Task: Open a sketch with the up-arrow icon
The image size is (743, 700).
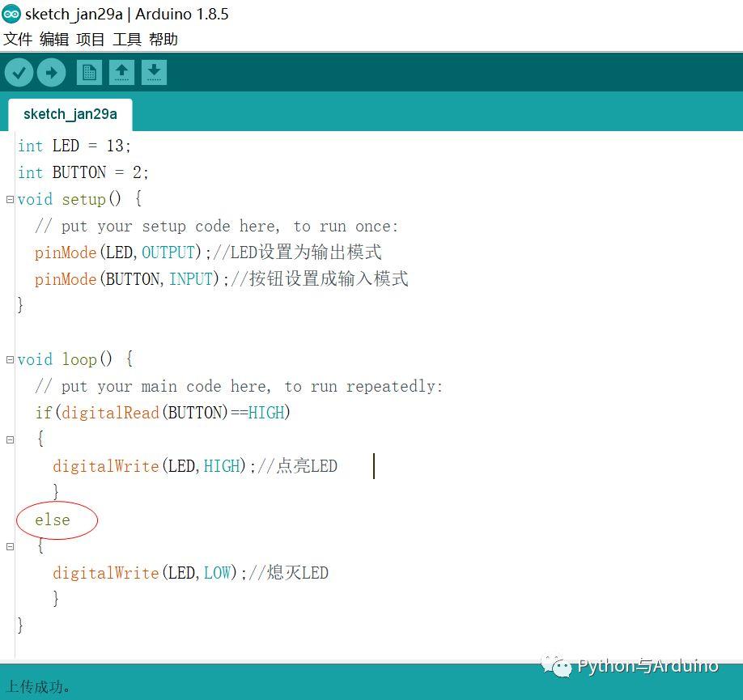Action: click(x=121, y=73)
